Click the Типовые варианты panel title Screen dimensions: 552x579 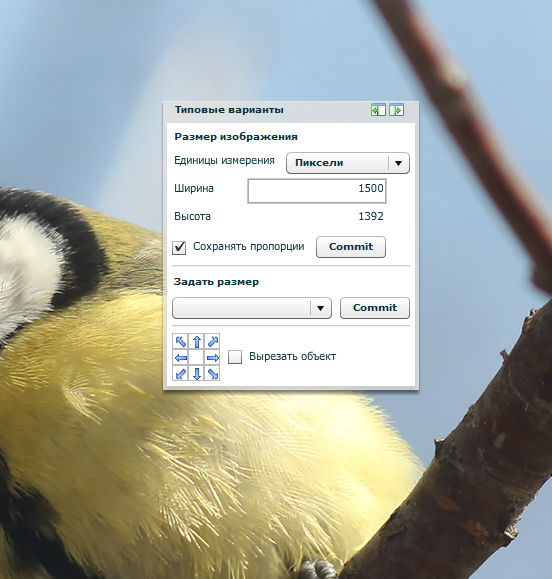point(229,110)
